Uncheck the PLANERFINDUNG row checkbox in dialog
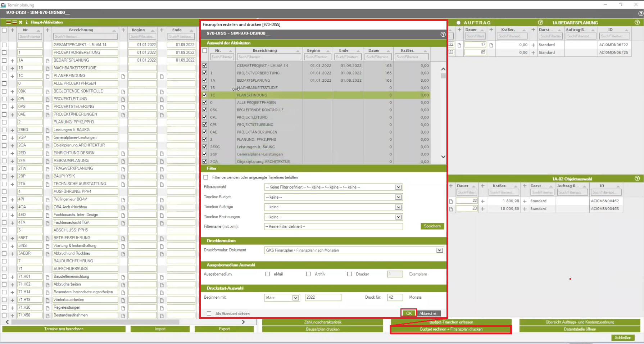Viewport: 644px width, 344px height. coord(205,95)
